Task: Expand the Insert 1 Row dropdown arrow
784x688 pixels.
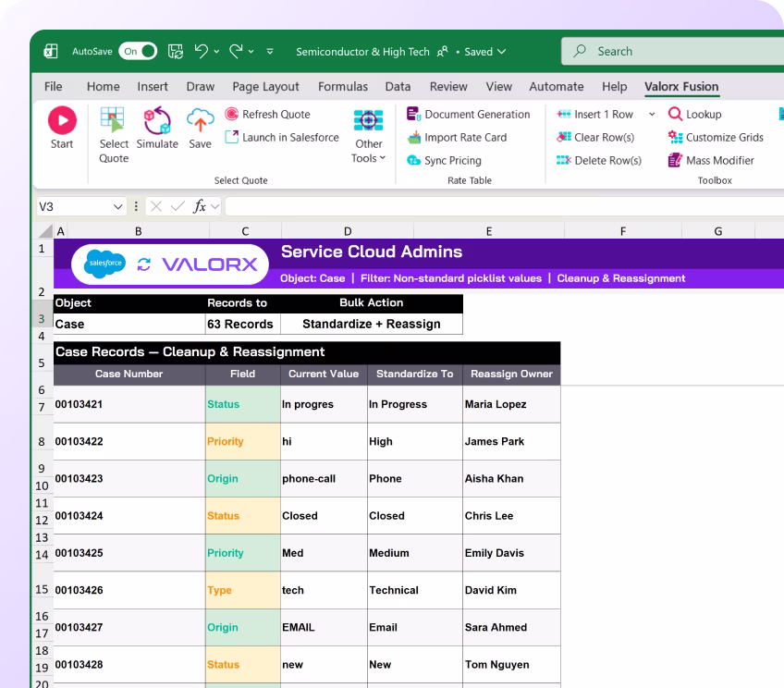Action: (652, 115)
